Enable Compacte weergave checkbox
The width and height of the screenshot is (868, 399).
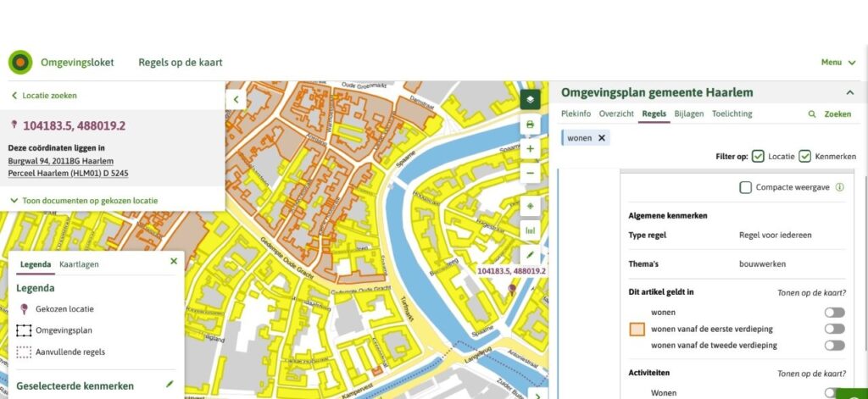point(745,187)
